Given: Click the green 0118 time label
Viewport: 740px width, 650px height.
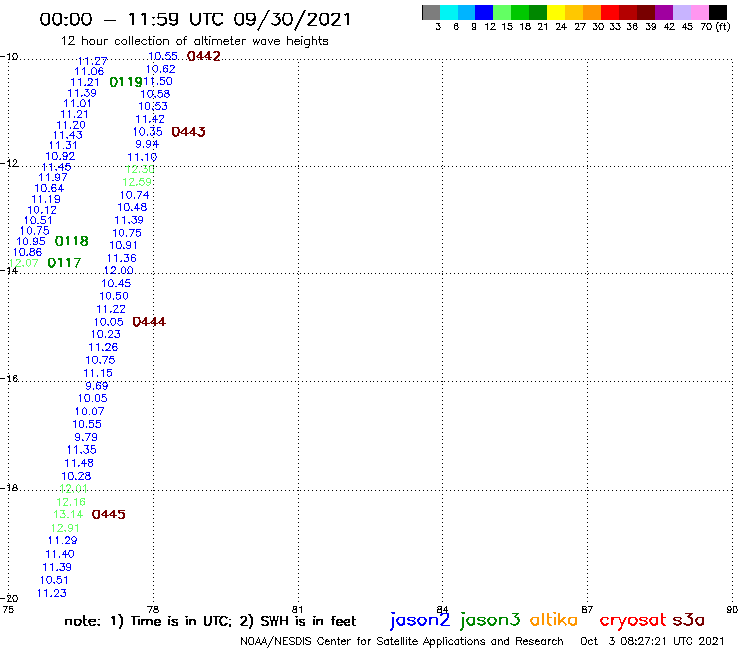Looking at the screenshot, I should [72, 241].
